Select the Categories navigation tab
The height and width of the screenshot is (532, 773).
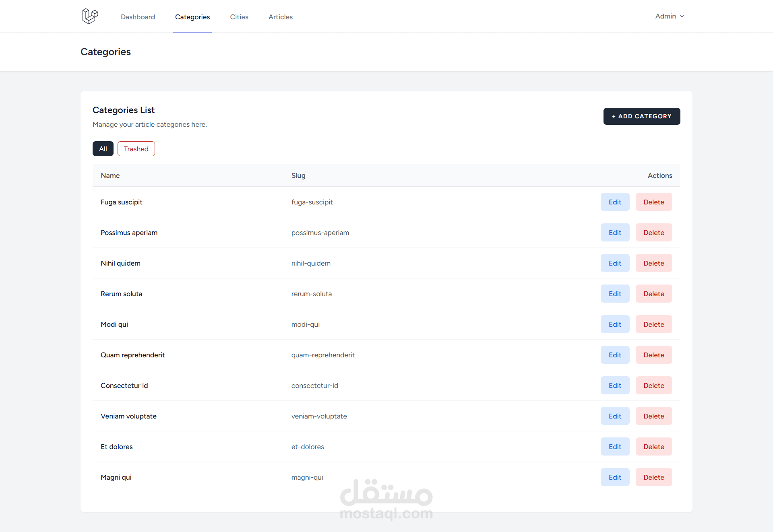click(x=192, y=17)
